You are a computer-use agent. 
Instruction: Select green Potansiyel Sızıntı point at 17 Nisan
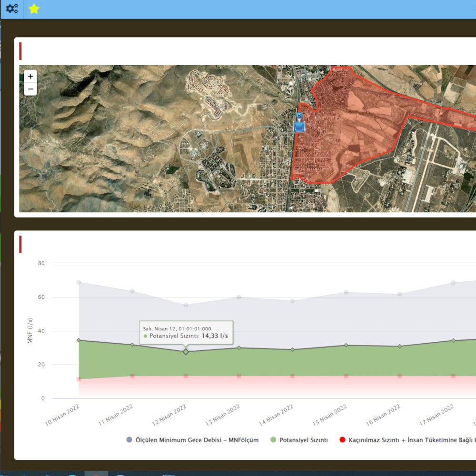click(453, 341)
